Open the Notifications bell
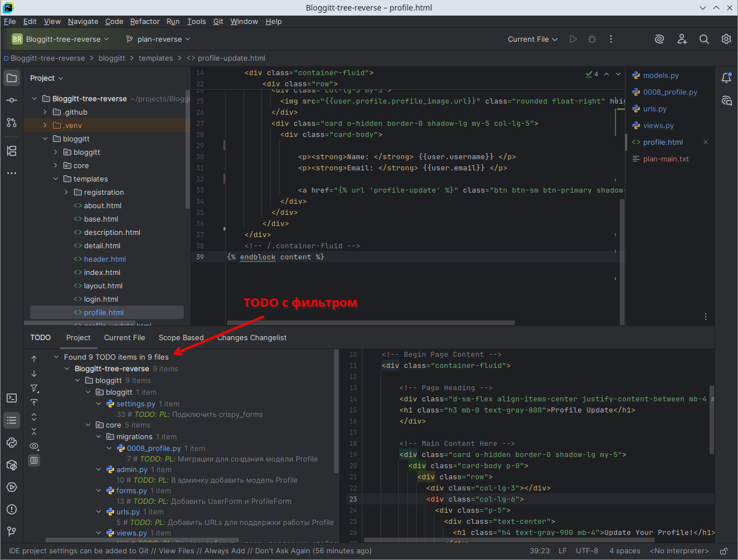Image resolution: width=738 pixels, height=560 pixels. [x=726, y=78]
